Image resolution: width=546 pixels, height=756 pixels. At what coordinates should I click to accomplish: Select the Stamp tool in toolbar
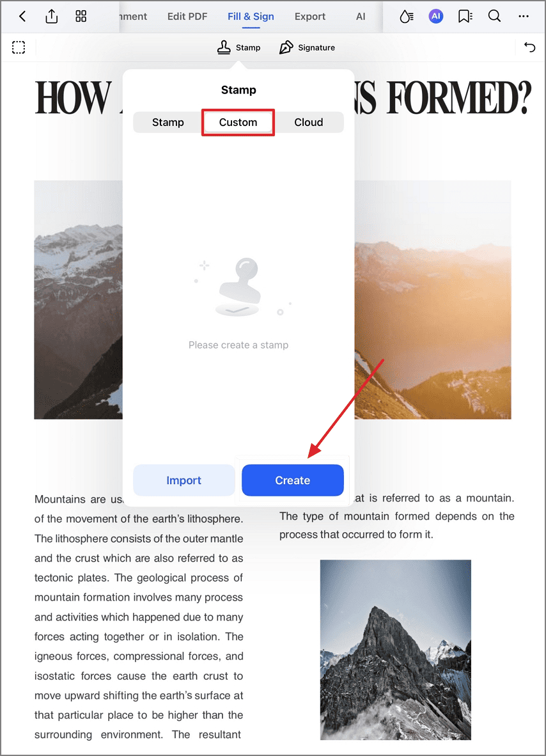point(238,47)
